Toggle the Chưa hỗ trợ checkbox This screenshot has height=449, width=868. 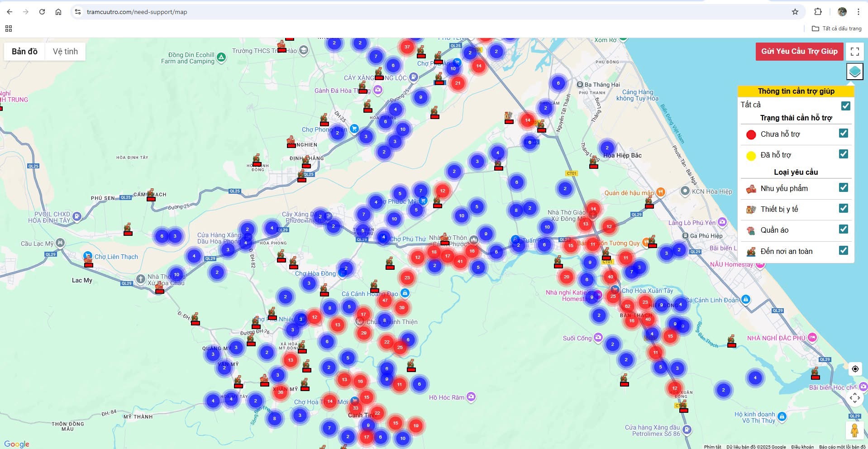click(843, 133)
